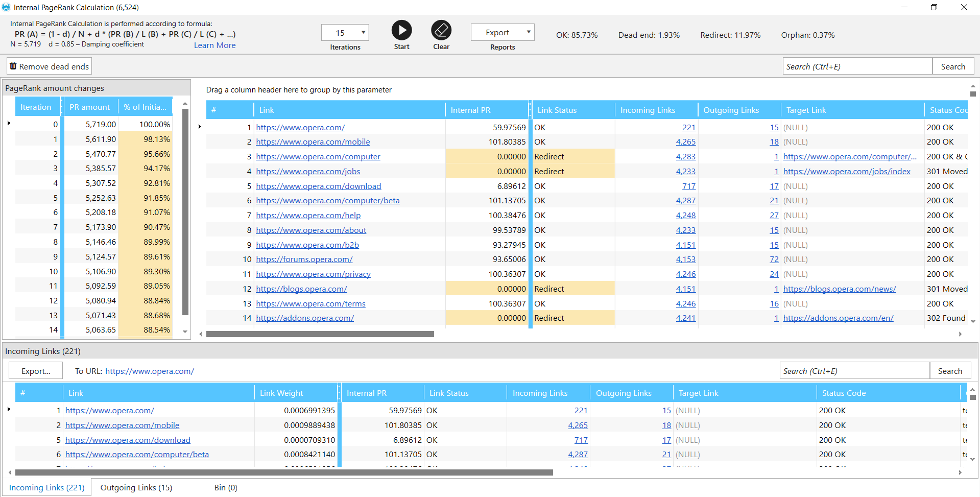Sort main table by Link Status header
The image size is (980, 497).
[573, 110]
